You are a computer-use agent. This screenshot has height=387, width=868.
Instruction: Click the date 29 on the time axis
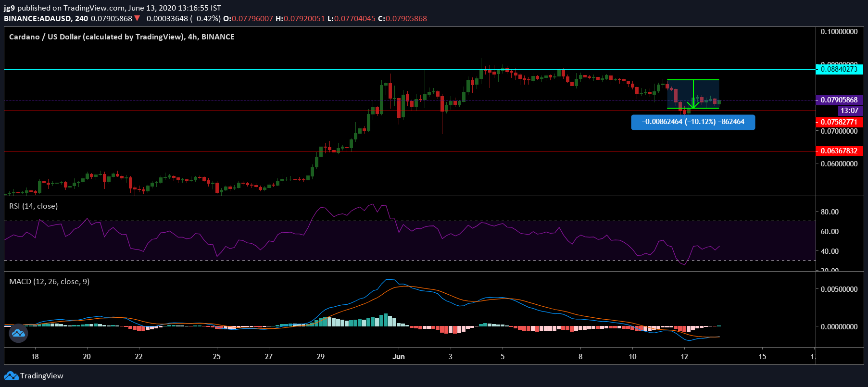(x=321, y=357)
